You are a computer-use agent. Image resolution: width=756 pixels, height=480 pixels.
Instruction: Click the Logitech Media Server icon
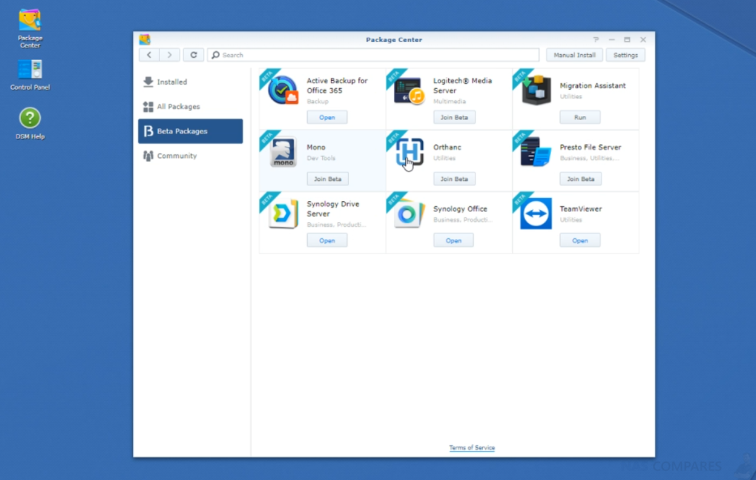coord(409,90)
